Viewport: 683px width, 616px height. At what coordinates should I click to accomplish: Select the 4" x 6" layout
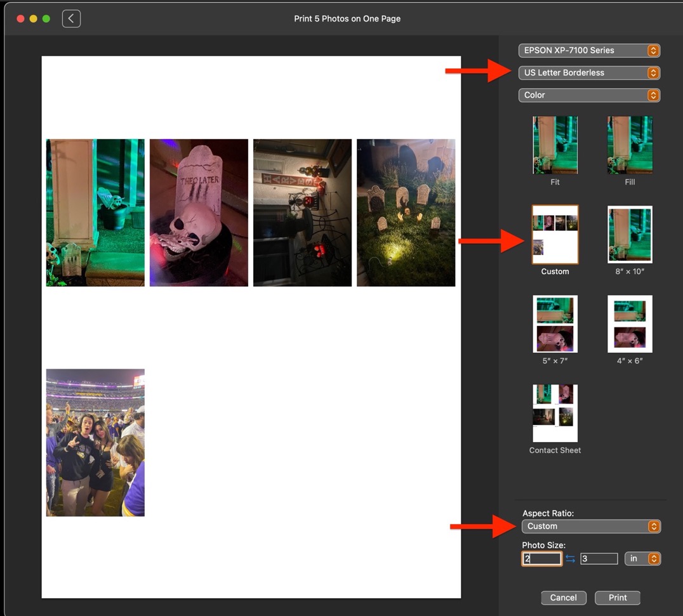coord(629,324)
